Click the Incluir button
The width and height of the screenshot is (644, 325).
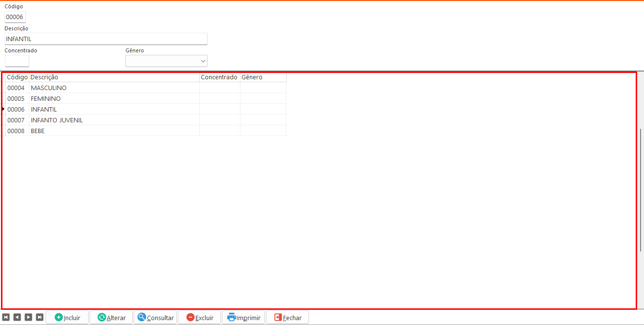[67, 317]
